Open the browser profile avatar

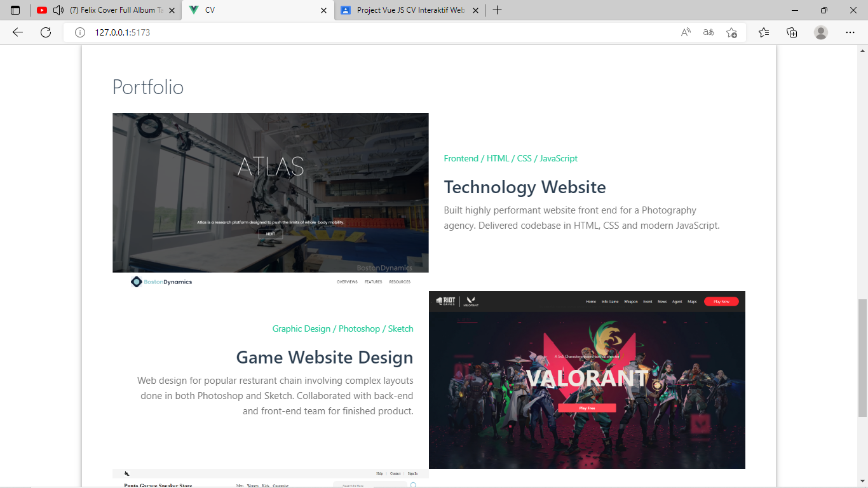coord(821,32)
